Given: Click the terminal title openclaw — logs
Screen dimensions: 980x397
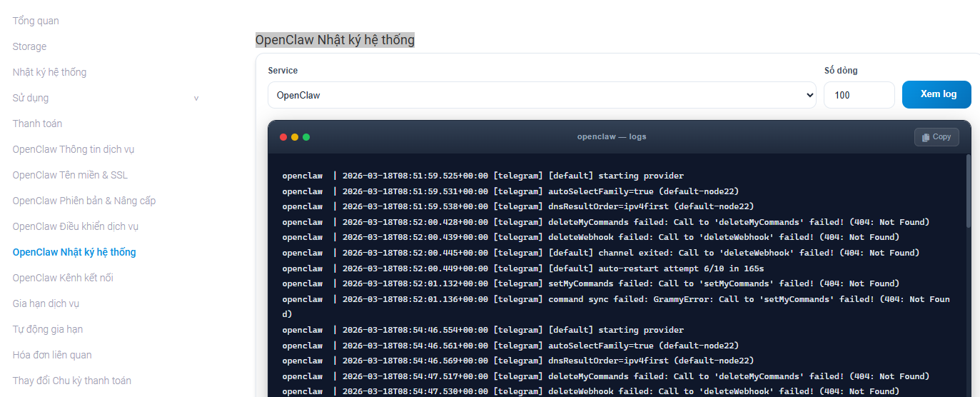Looking at the screenshot, I should pos(612,136).
